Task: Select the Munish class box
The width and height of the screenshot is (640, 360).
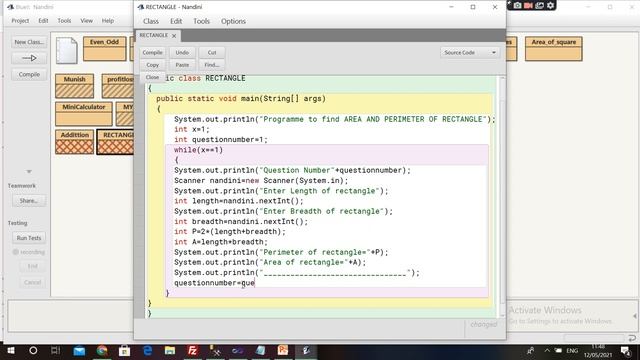Action: (75, 86)
